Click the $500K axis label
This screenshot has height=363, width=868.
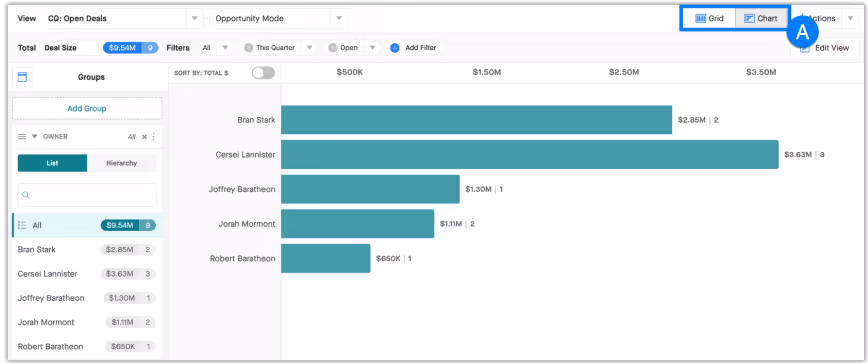350,72
